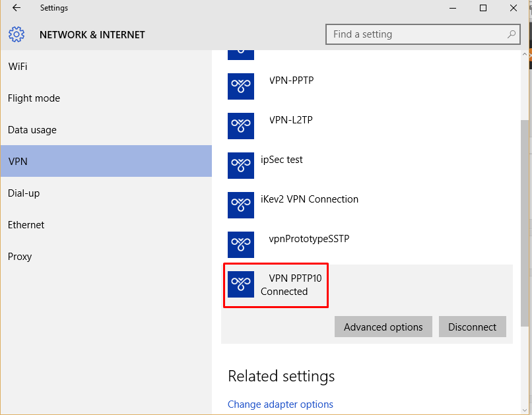Click the VPN PPTP10 connection icon
The width and height of the screenshot is (532, 415).
(x=241, y=284)
